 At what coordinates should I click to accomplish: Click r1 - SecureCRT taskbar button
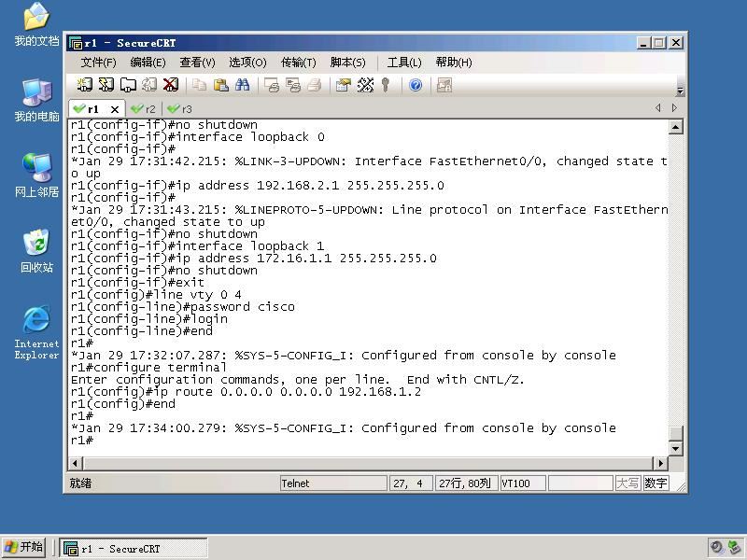pos(134,548)
